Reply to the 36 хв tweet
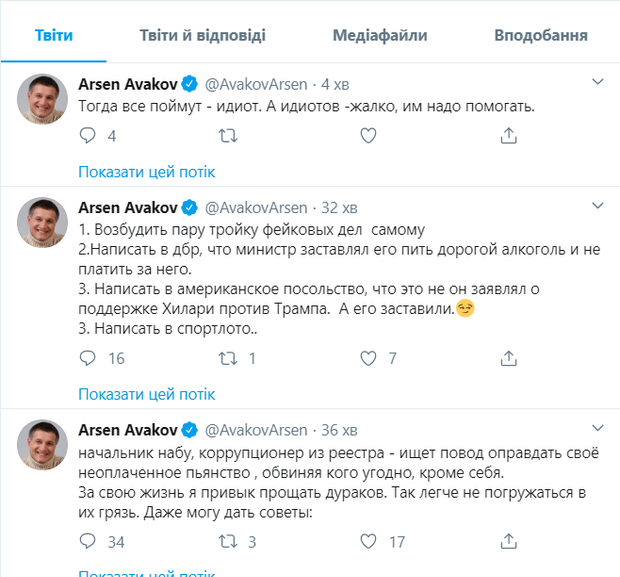The width and height of the screenshot is (620, 577). coord(87,542)
